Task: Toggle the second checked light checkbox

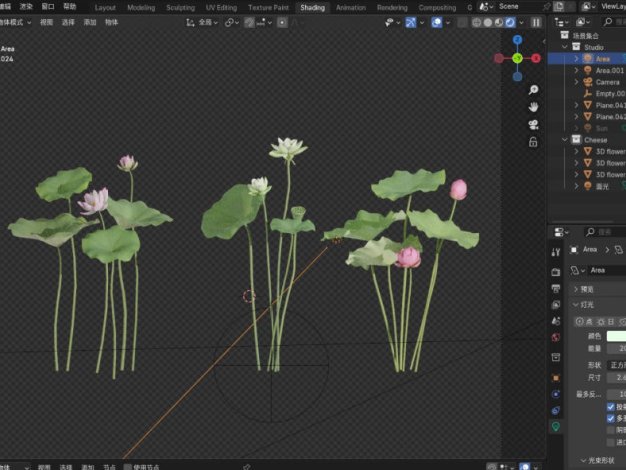Action: (x=612, y=419)
